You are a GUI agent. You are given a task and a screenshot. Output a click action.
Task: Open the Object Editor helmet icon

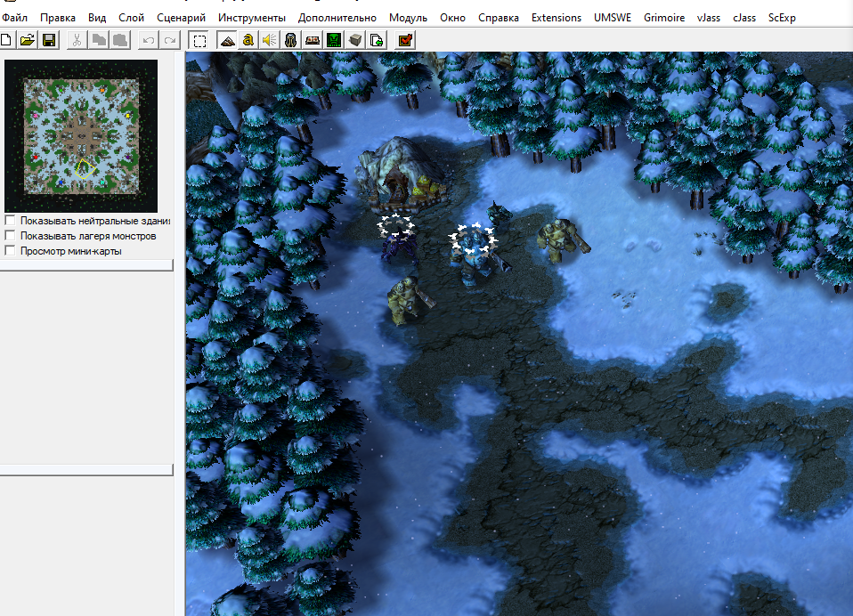pos(291,40)
